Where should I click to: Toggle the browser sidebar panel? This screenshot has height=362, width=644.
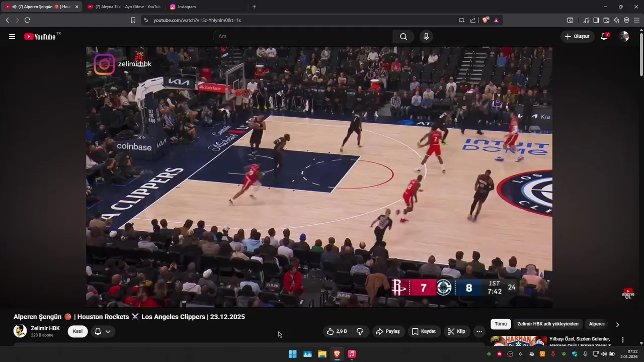596,20
